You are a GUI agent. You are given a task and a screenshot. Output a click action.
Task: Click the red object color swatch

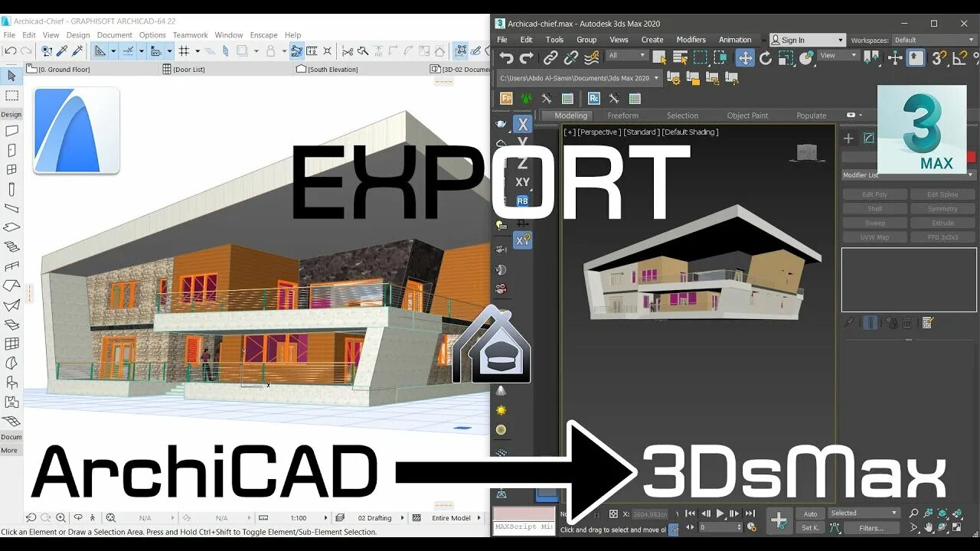coord(971,157)
